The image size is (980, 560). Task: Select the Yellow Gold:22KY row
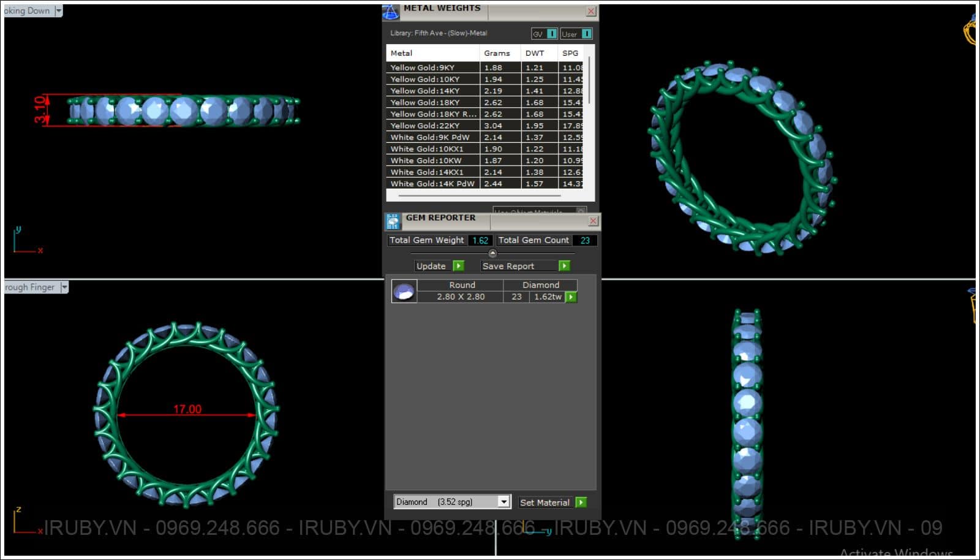coord(484,126)
